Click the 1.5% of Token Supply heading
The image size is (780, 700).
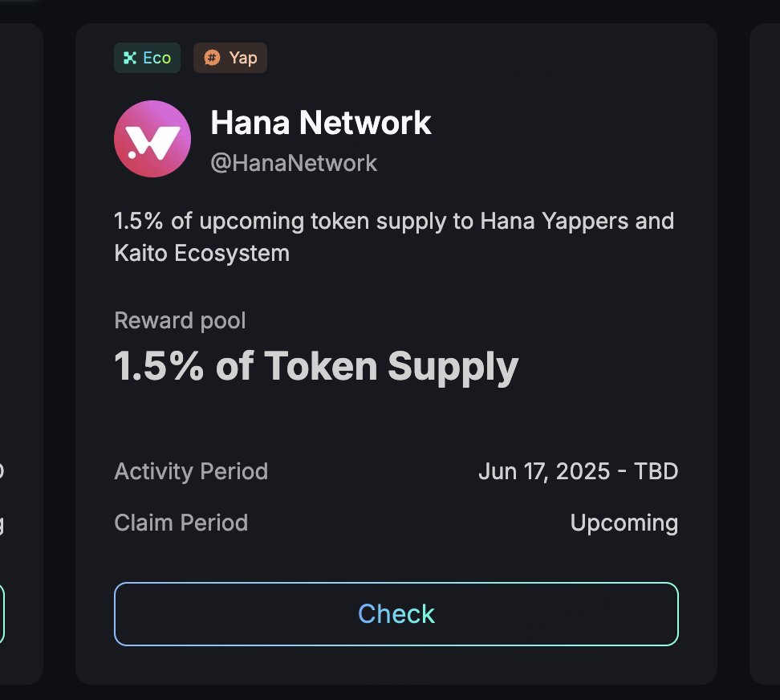pyautogui.click(x=316, y=367)
